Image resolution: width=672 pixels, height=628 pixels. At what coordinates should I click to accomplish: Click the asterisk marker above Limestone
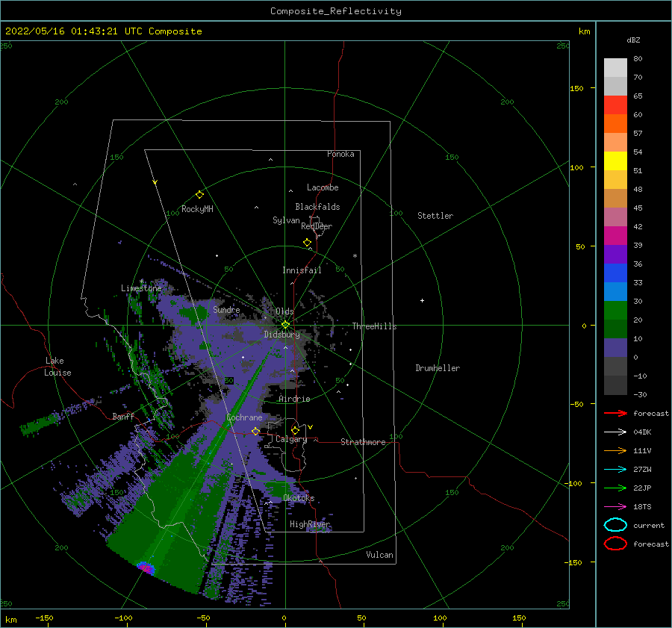pyautogui.click(x=141, y=282)
